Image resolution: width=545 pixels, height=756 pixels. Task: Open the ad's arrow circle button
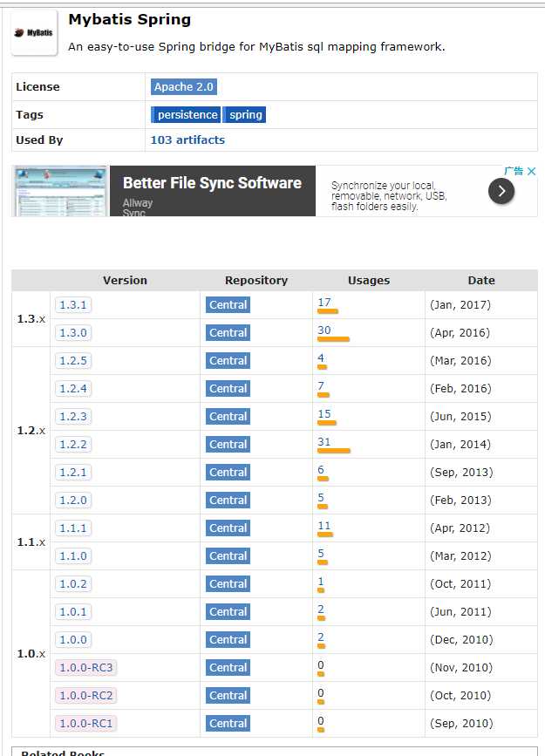(501, 191)
